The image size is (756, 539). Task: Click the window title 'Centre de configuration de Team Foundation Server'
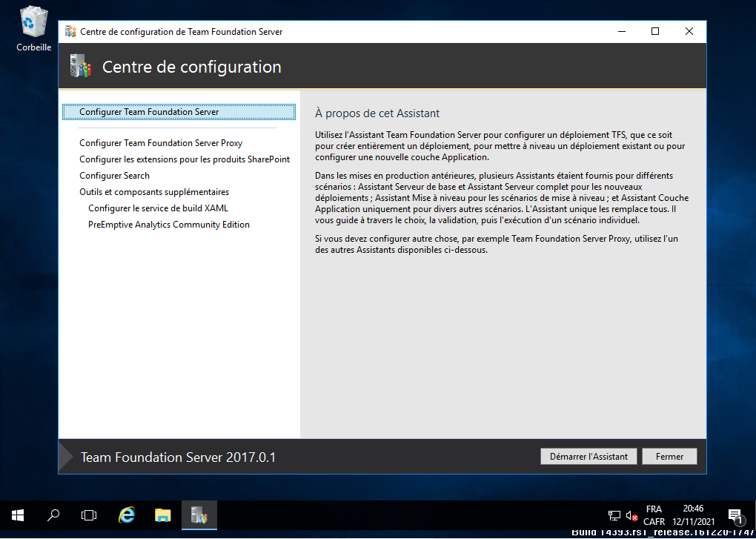point(182,32)
